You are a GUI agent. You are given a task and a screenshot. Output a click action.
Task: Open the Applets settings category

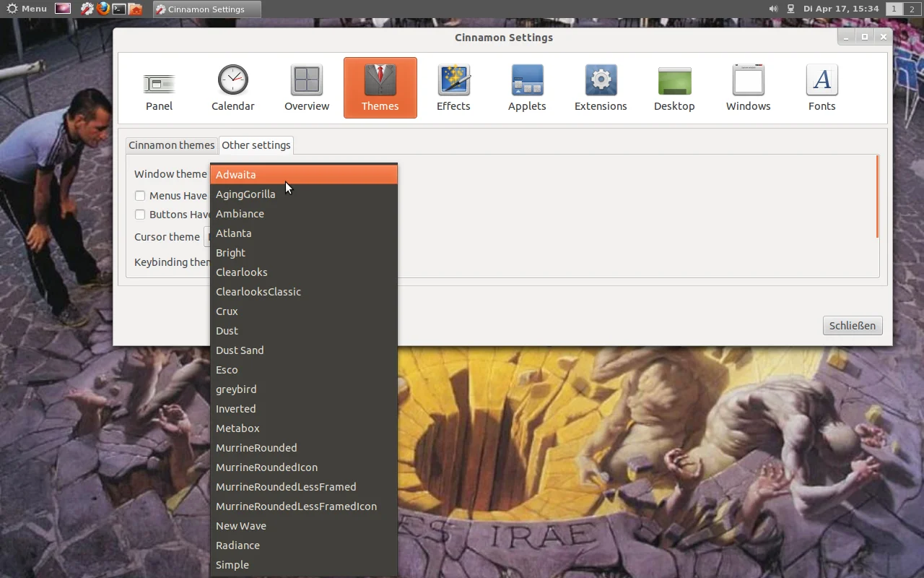527,88
